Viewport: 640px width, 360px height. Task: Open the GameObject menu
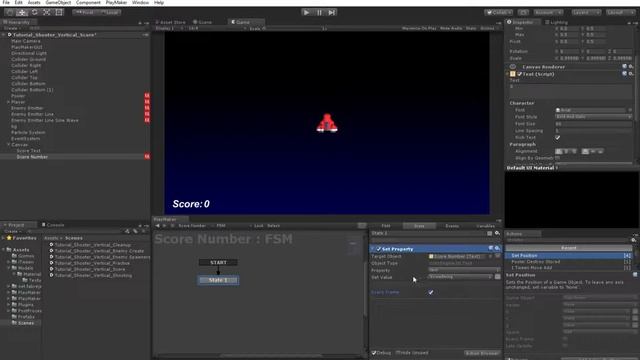[x=58, y=2]
